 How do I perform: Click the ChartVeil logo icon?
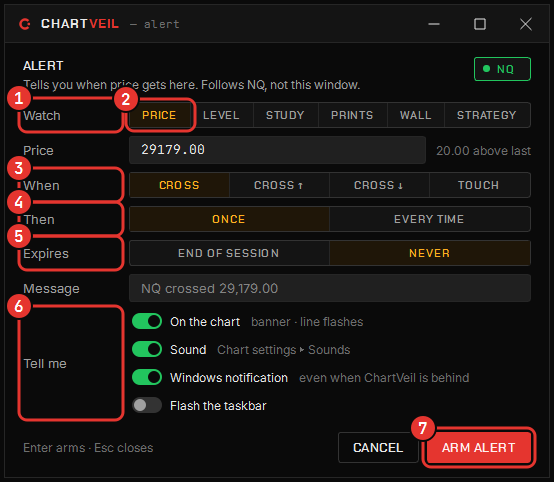pos(25,24)
